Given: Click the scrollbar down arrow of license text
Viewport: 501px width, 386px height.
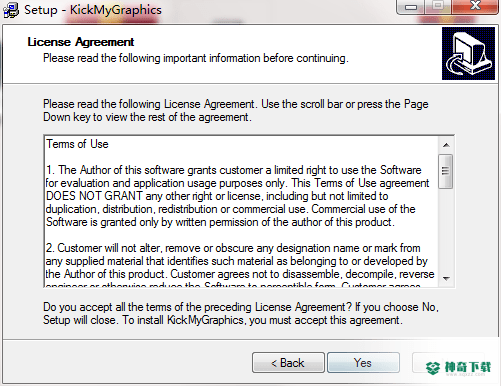Looking at the screenshot, I should pyautogui.click(x=446, y=278).
